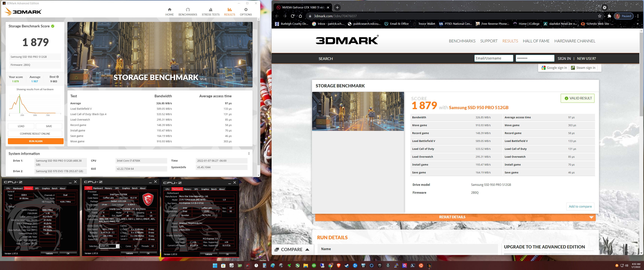Open Ubuntu from taskbar
The height and width of the screenshot is (270, 644).
click(x=421, y=265)
